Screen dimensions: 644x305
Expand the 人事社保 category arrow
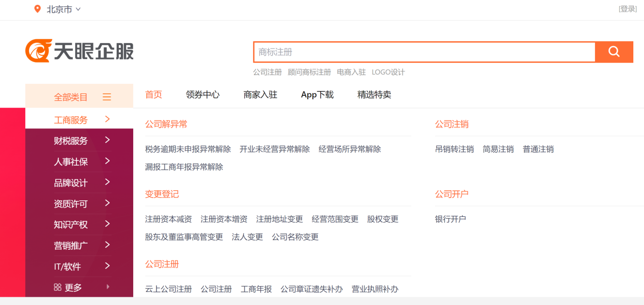108,161
